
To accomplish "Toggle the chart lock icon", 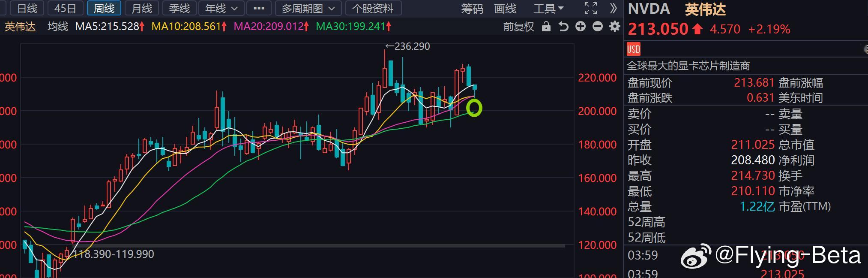I will tap(546, 27).
